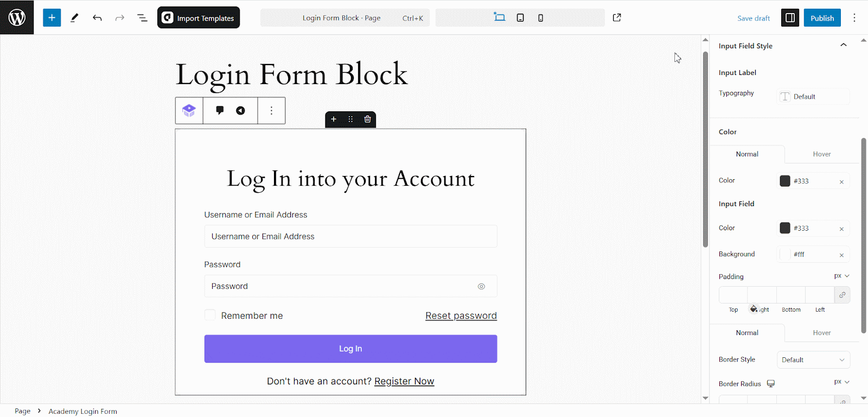Open the block inserter with the plus icon

[x=52, y=17]
